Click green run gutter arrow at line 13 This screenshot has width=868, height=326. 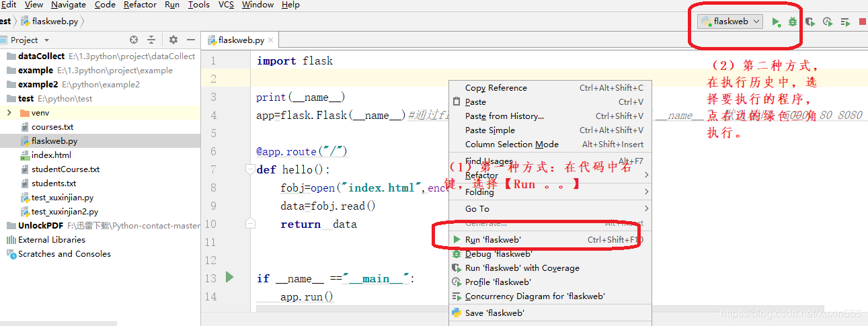[229, 277]
